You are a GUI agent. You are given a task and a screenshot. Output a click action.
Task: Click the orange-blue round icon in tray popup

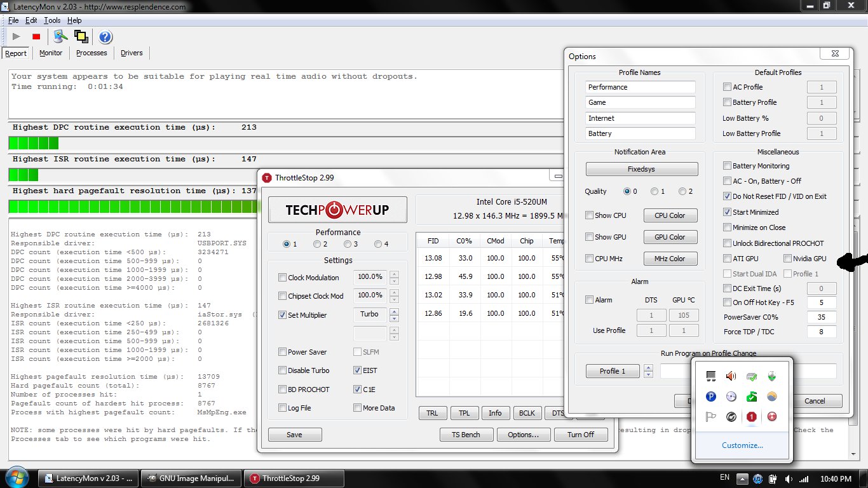coord(772,396)
